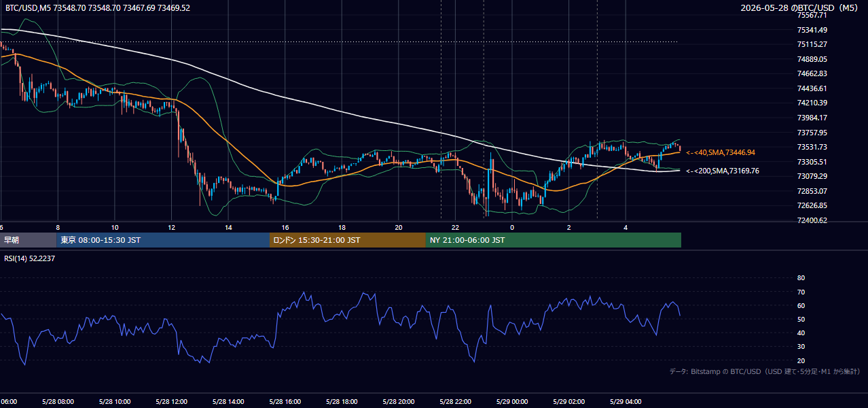
Task: Click the '5/29 02:00' bottom date label
Action: 568,402
